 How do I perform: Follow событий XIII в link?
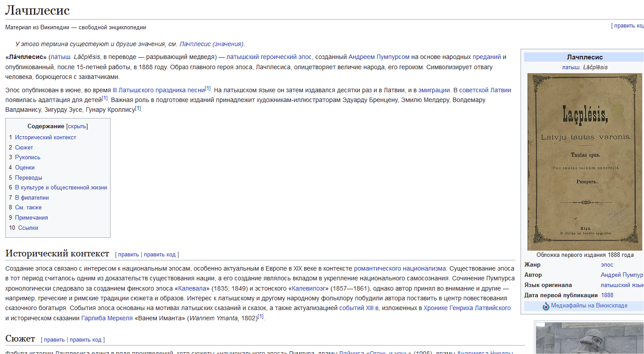pos(359,308)
